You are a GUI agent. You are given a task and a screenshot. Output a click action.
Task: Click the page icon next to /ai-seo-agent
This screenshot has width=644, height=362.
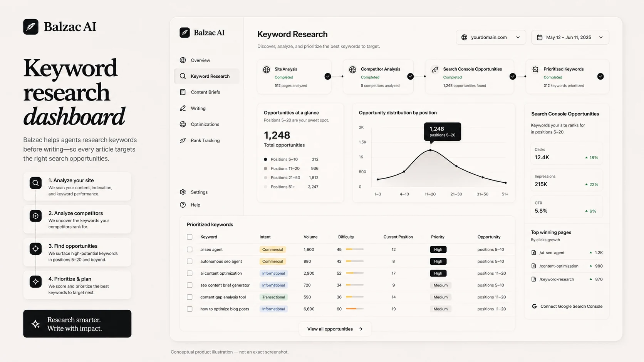point(534,253)
